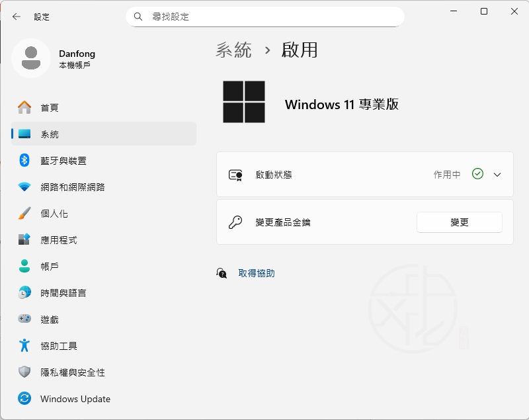Click inside the 尋找設定 search field
The image size is (529, 420).
264,17
